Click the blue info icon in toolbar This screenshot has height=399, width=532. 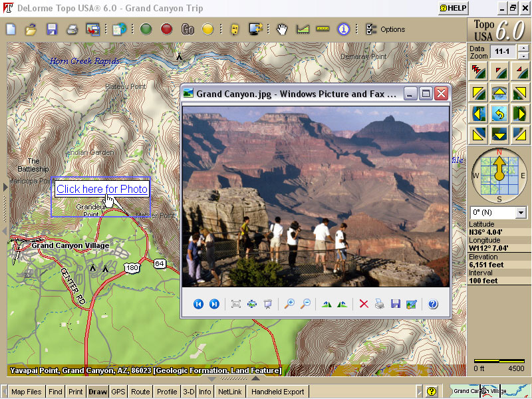(343, 29)
